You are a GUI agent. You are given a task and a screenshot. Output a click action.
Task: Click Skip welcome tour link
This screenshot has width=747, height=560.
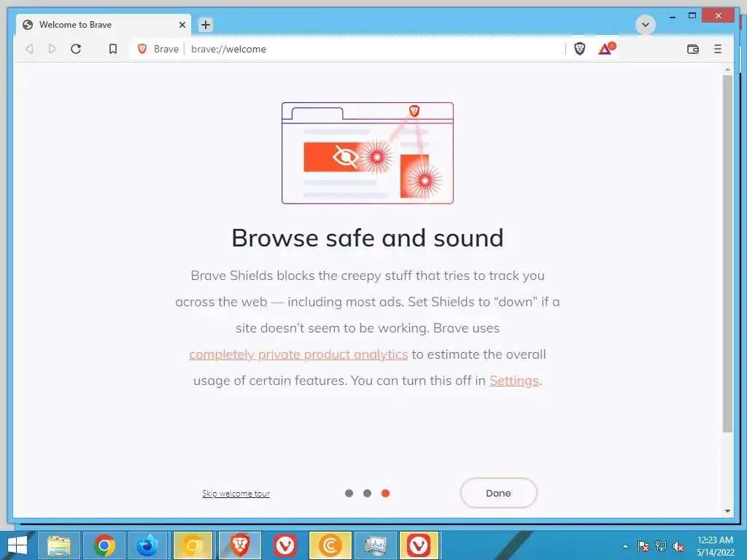[x=236, y=494]
